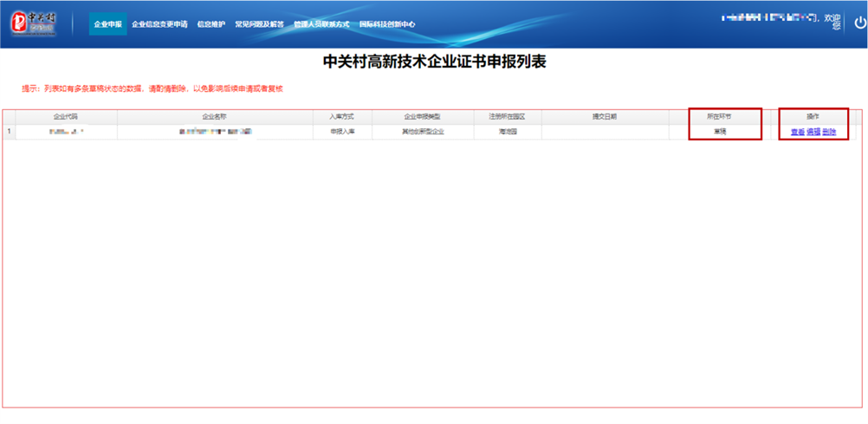Click row number 1 cell
Image resolution: width=868 pixels, height=424 pixels.
pos(9,132)
